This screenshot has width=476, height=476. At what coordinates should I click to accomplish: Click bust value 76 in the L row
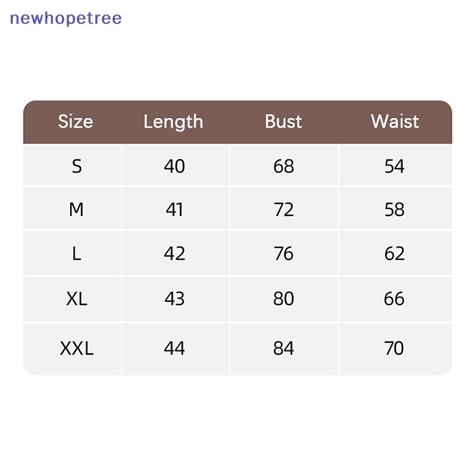point(284,253)
